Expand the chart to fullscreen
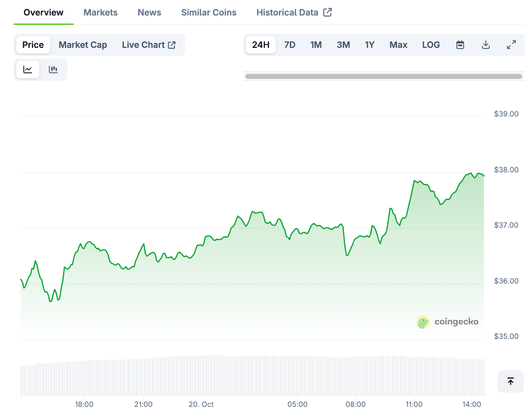The width and height of the screenshot is (532, 415). pos(511,45)
